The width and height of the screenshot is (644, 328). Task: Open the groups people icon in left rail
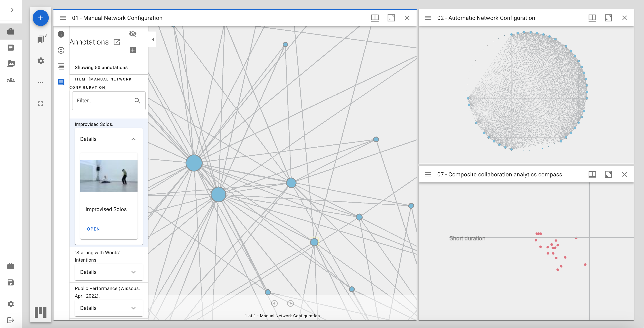point(11,80)
